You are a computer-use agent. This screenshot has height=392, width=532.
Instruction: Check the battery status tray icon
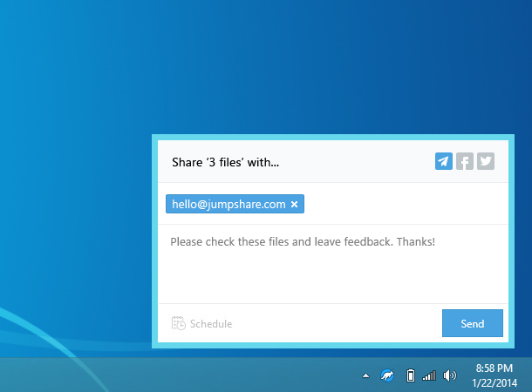point(409,375)
